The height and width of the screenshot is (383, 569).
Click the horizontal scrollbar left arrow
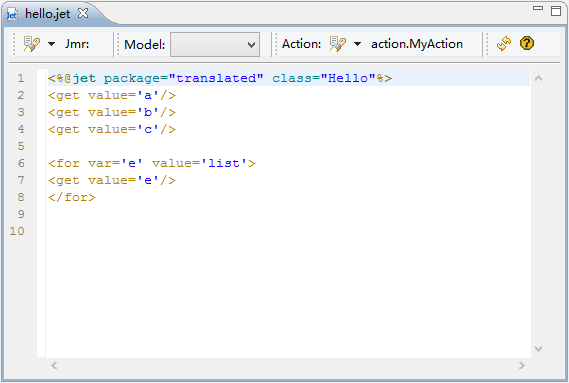point(54,365)
